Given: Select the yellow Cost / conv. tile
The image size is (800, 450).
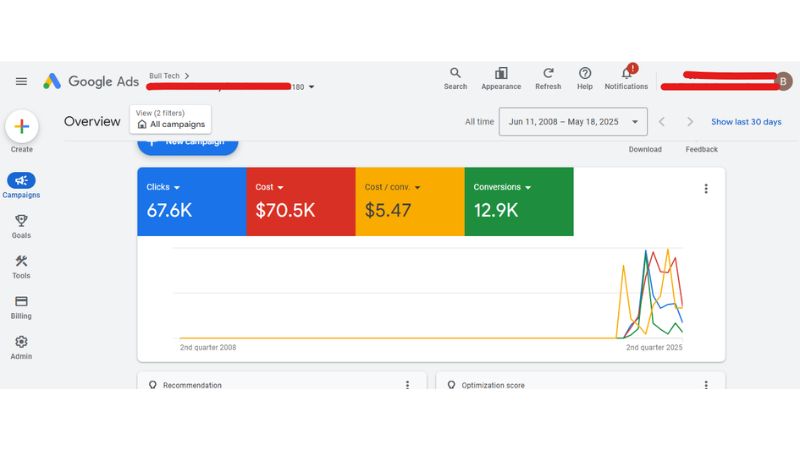Looking at the screenshot, I should pos(410,202).
